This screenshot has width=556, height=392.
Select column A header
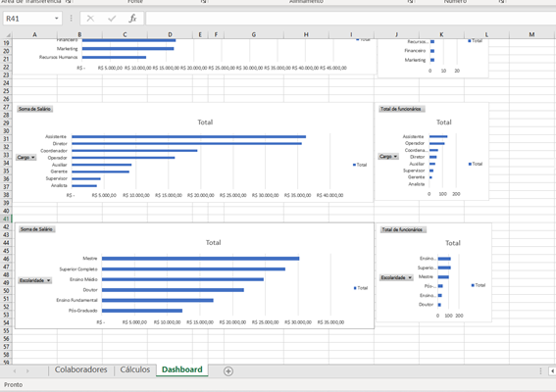click(34, 34)
